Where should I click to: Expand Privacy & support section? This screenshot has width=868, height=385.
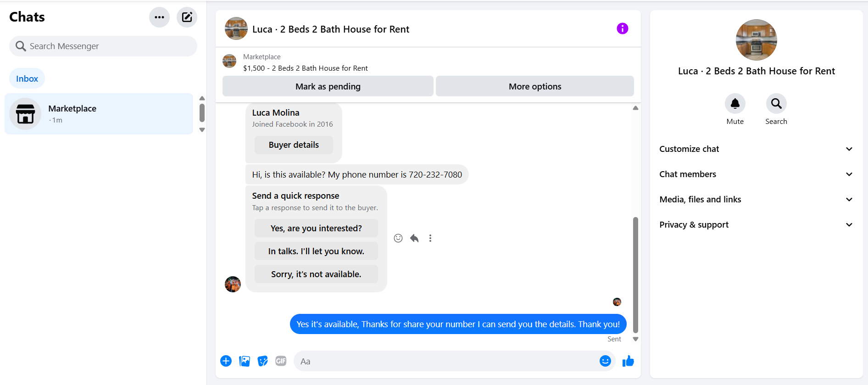[756, 225]
